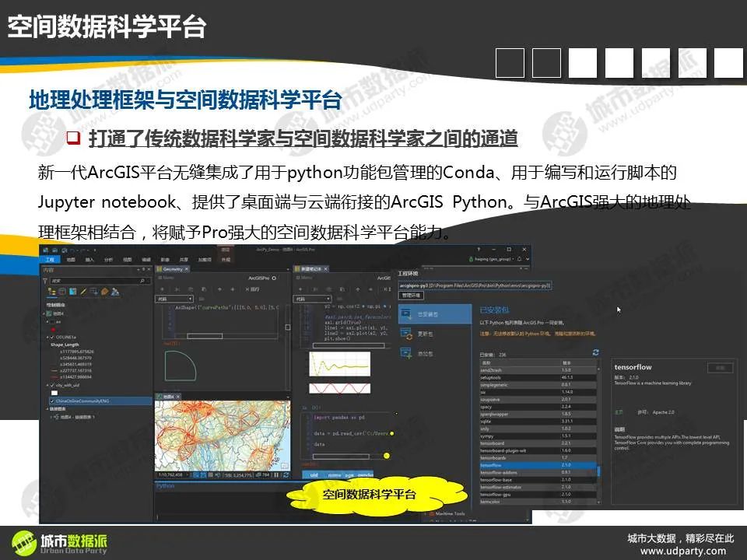Image resolution: width=747 pixels, height=560 pixels.
Task: Open the 分析 (Analysis) ribbon tab
Action: 109,260
